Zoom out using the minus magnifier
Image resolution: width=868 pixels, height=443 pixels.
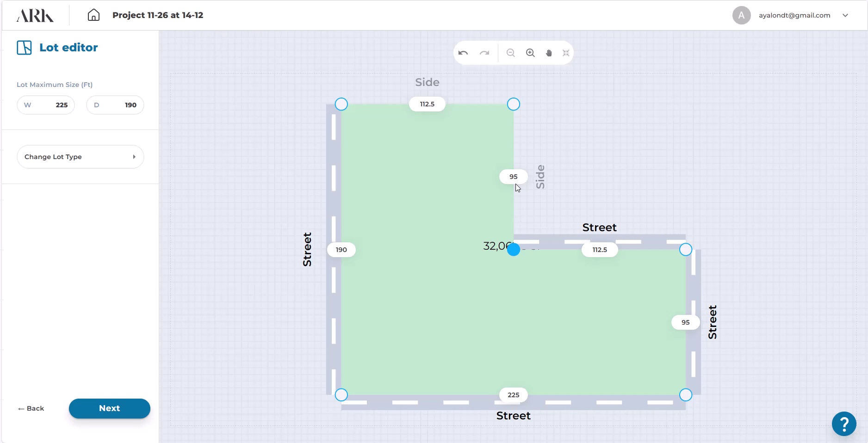[x=510, y=53]
